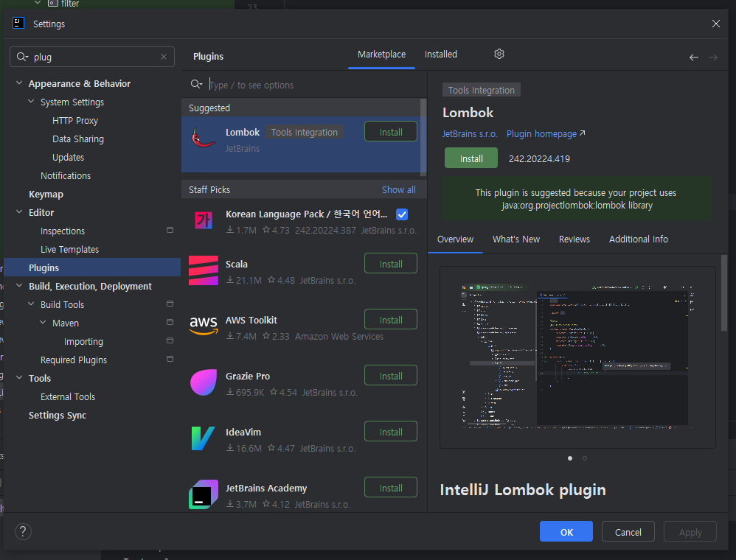Select the second screenshot carousel dot

[584, 458]
